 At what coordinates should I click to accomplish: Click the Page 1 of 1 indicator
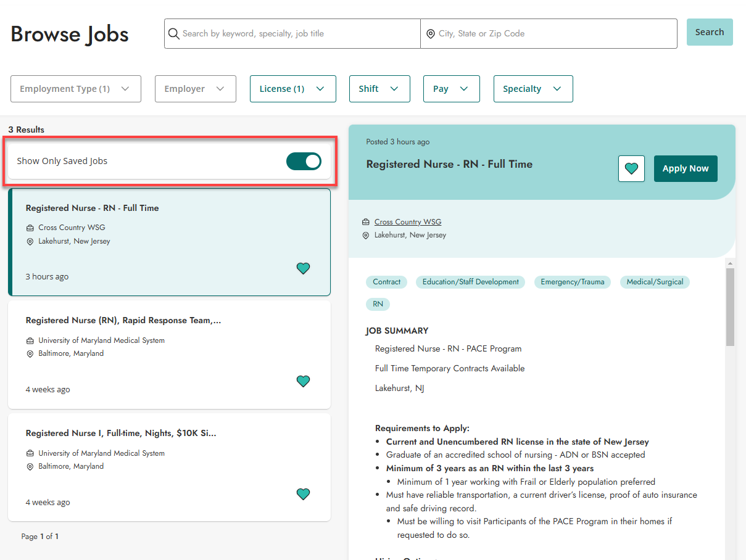pos(40,537)
